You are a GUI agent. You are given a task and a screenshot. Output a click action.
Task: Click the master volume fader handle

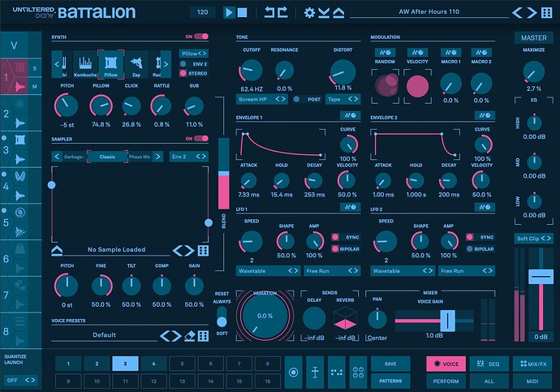[x=541, y=277]
